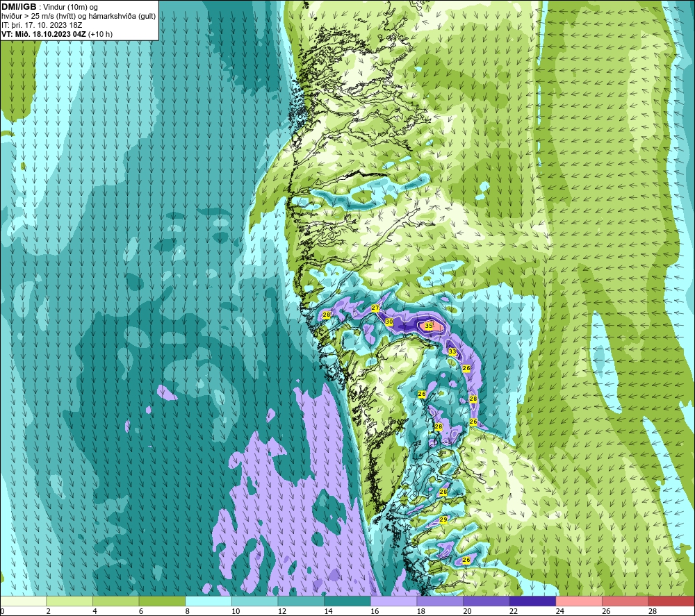Click the yellow gust label "33"

click(x=452, y=351)
